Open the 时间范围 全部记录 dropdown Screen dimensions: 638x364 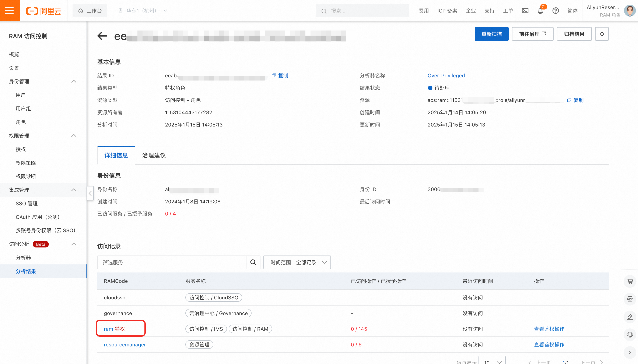pos(297,262)
